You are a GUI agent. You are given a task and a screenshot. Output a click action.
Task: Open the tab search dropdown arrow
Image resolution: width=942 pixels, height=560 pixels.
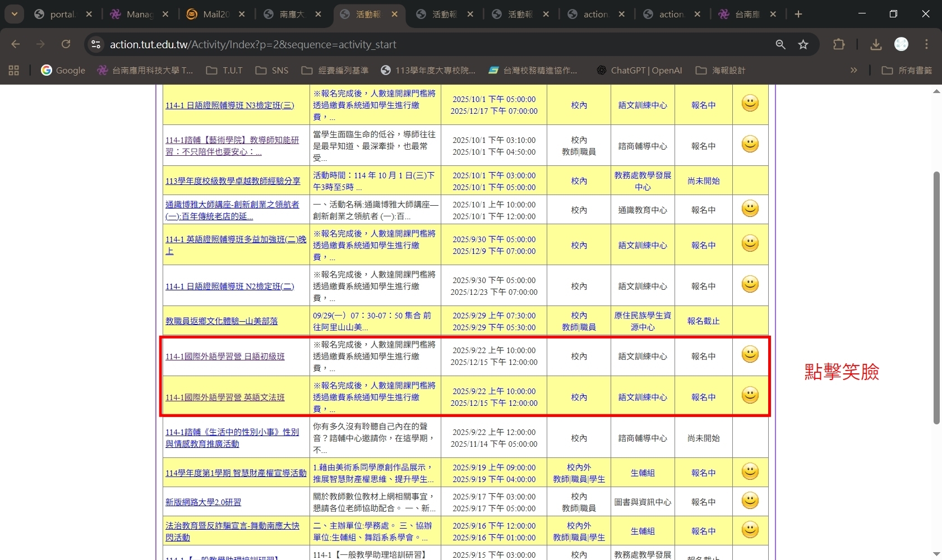coord(14,14)
